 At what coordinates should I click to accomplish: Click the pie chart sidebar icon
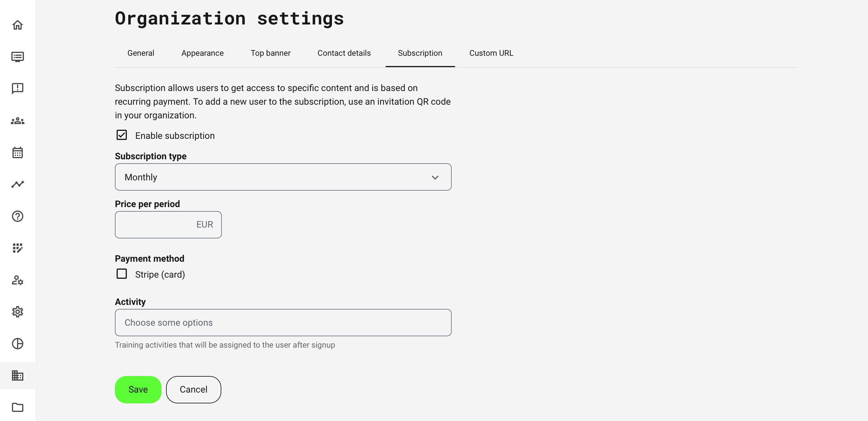(18, 343)
